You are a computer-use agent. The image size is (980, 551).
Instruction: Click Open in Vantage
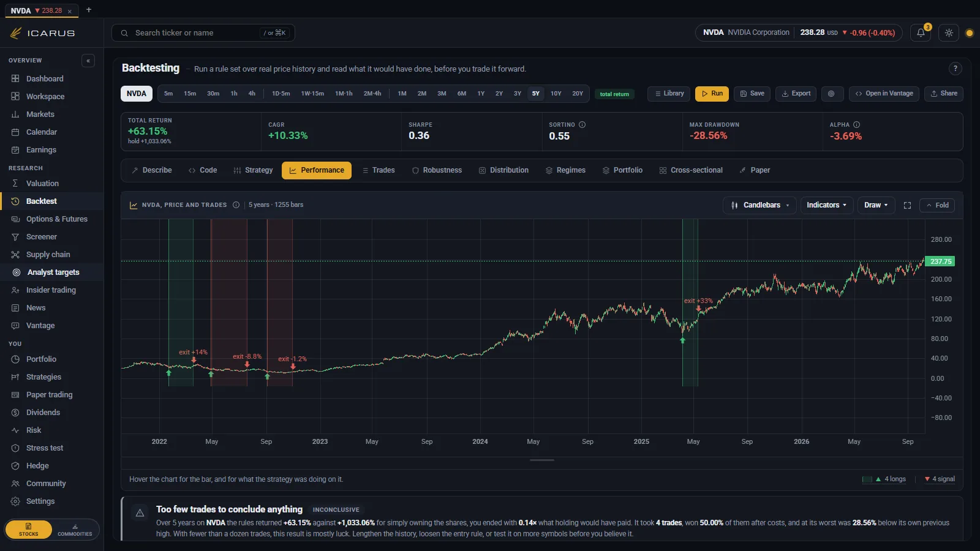pyautogui.click(x=884, y=94)
